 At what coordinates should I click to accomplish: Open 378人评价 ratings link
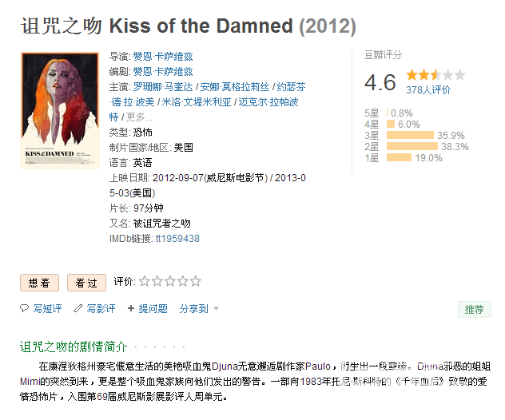[428, 89]
